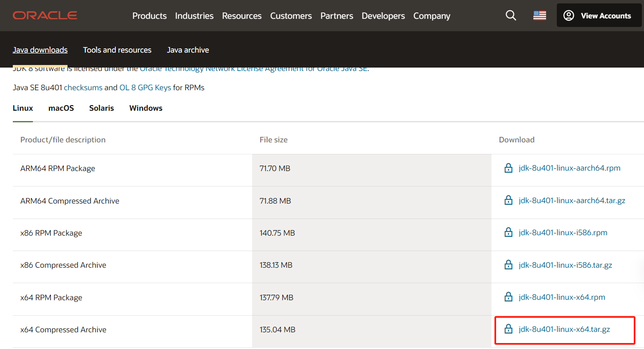Viewport: 644px width, 349px height.
Task: Click the US flag country selector
Action: tap(540, 16)
